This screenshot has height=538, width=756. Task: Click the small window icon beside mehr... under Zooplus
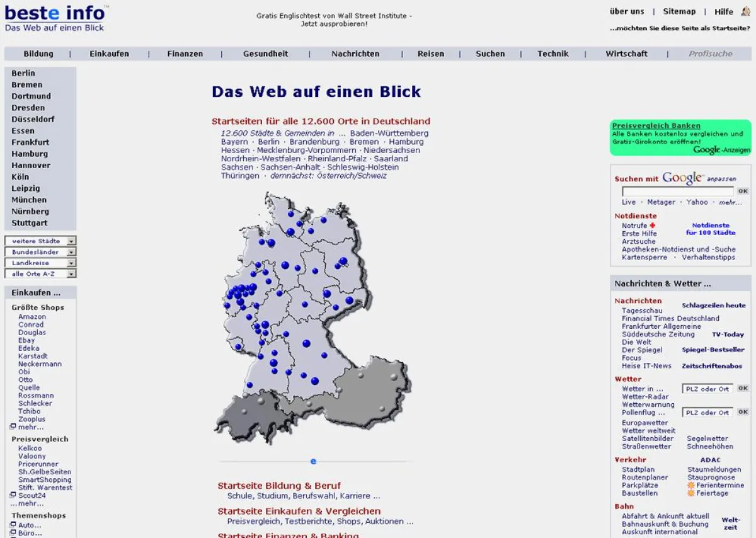13,425
